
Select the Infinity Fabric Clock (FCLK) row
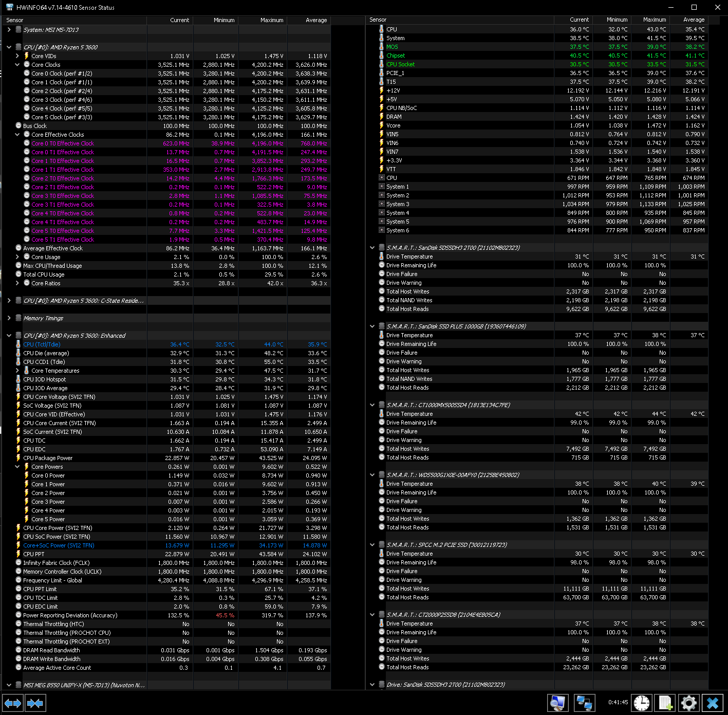[x=166, y=563]
